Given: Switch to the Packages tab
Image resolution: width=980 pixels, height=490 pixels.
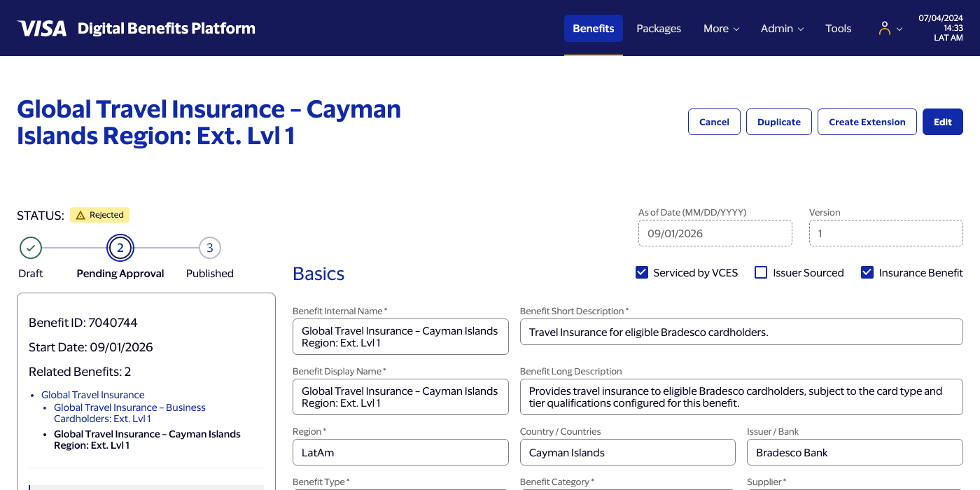Looking at the screenshot, I should click(659, 29).
